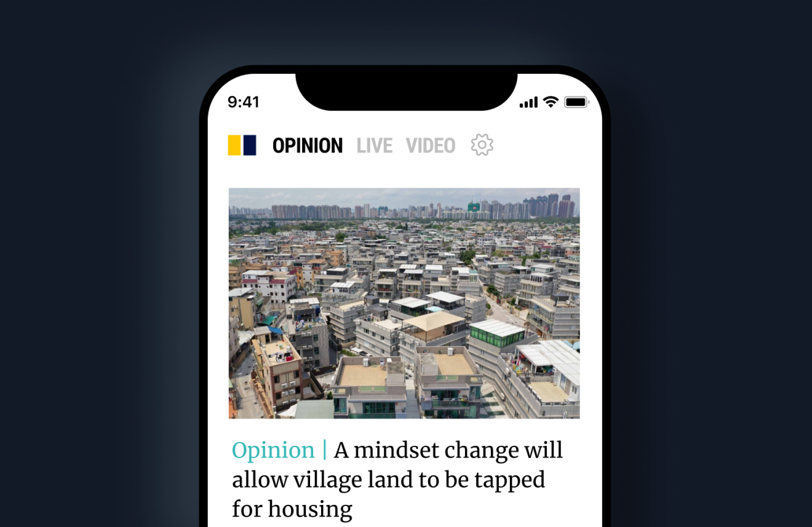812x527 pixels.
Task: Tap the Wi-Fi status icon
Action: coord(551,102)
